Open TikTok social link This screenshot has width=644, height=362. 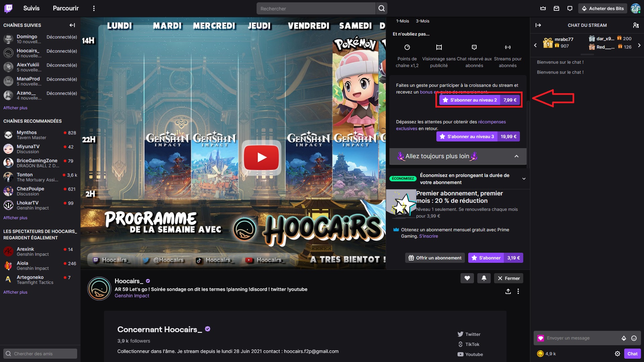[469, 344]
